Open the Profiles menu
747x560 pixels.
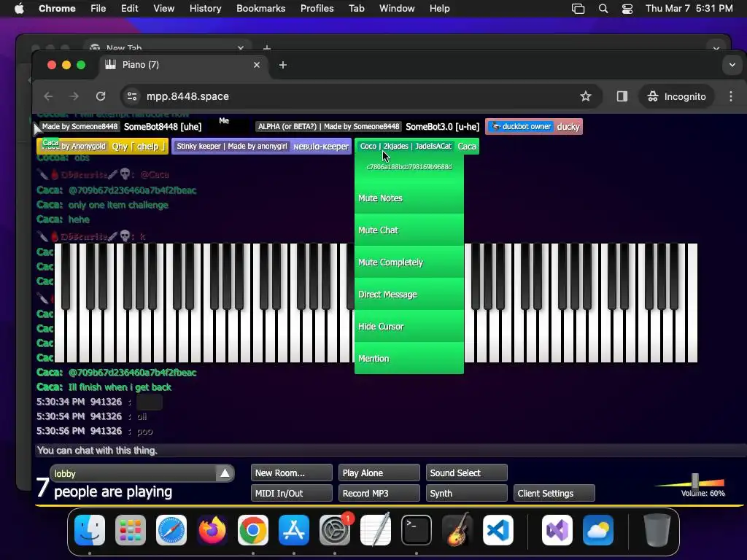(x=317, y=9)
